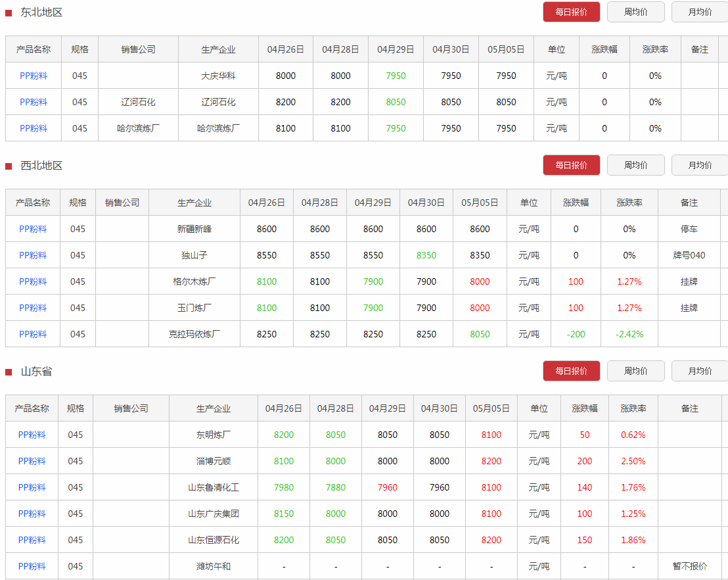Click the -2.42% value for 克拉玛依炼厂
Image resolution: width=728 pixels, height=580 pixels.
(x=629, y=334)
